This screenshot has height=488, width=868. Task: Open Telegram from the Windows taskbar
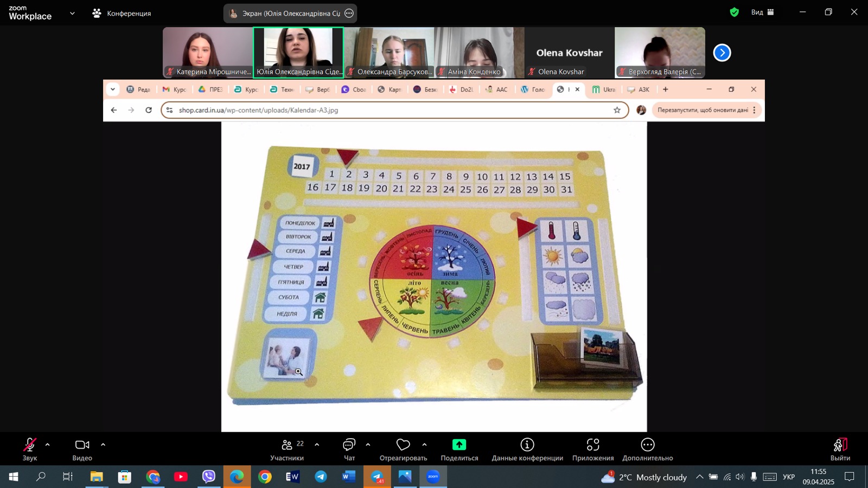[x=321, y=477]
